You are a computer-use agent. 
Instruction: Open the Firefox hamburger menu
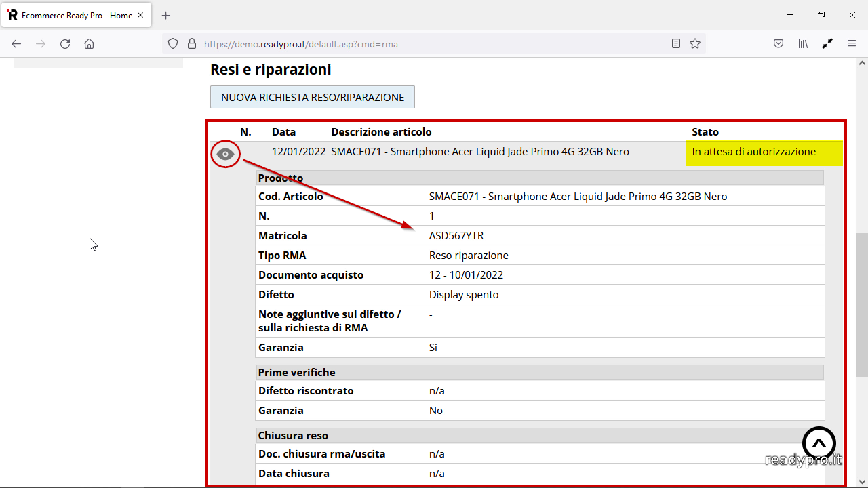(x=852, y=43)
